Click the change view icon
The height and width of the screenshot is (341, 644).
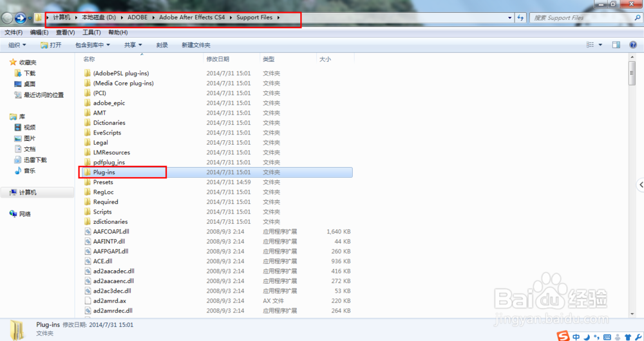[590, 45]
